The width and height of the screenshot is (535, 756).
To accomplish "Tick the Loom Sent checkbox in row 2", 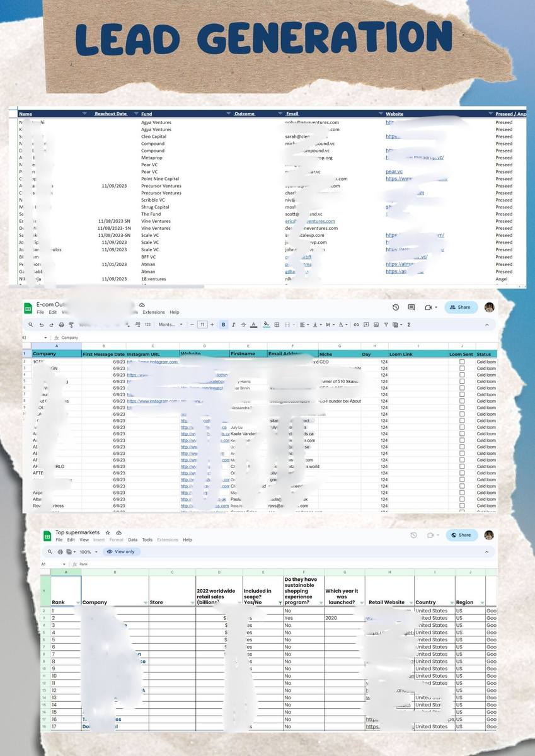I will [x=462, y=362].
